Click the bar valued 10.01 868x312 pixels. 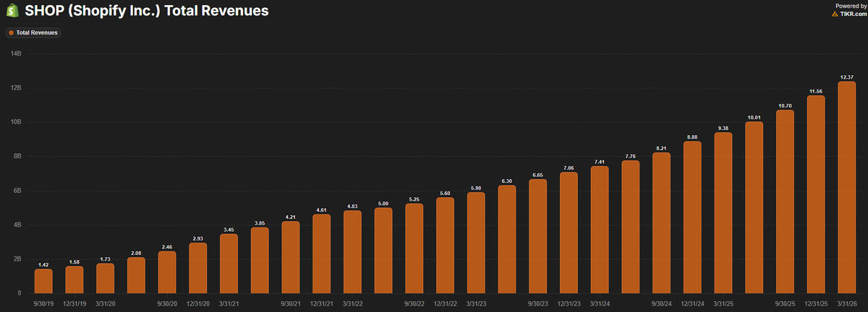coord(754,207)
